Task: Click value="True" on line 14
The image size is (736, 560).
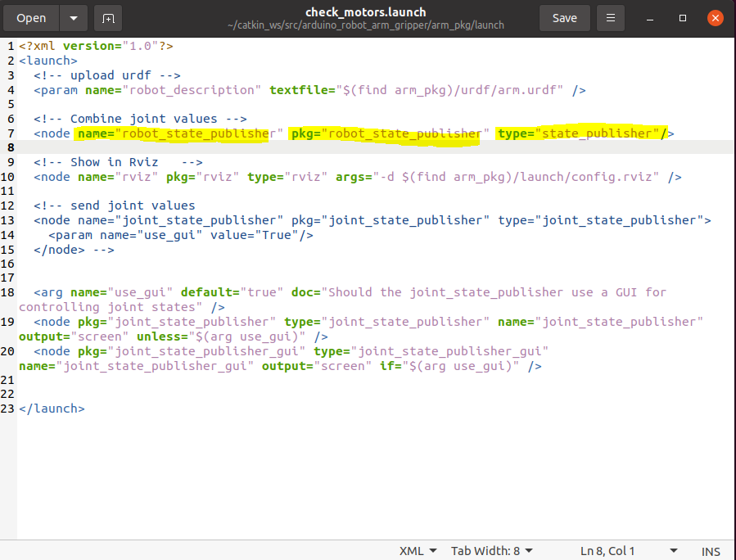Action: (x=255, y=235)
